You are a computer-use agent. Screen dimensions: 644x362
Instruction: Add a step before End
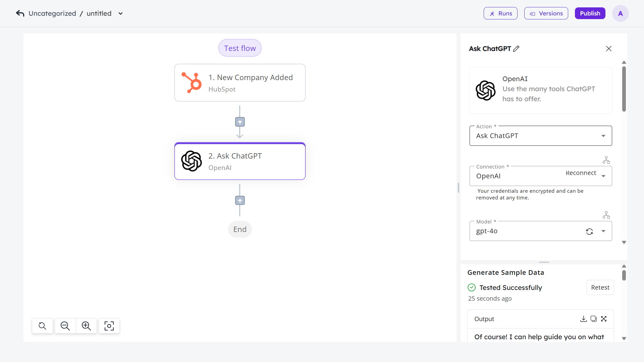coord(240,200)
